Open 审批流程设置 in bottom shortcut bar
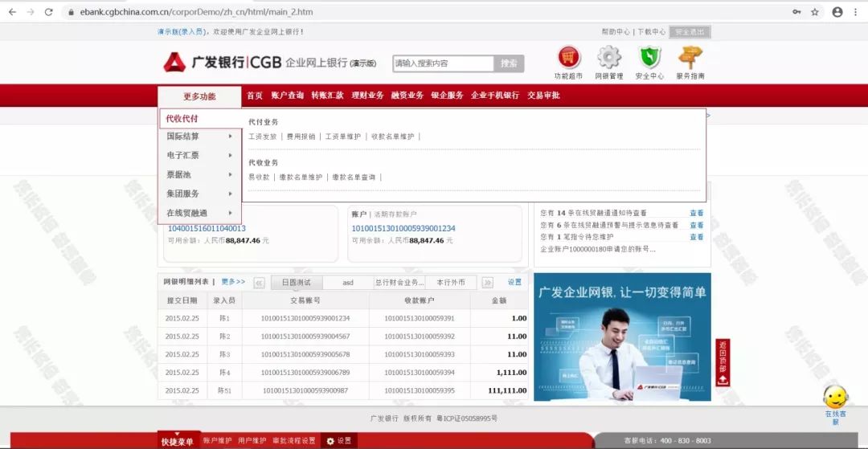Screen dimensions: 868x449 [294, 441]
